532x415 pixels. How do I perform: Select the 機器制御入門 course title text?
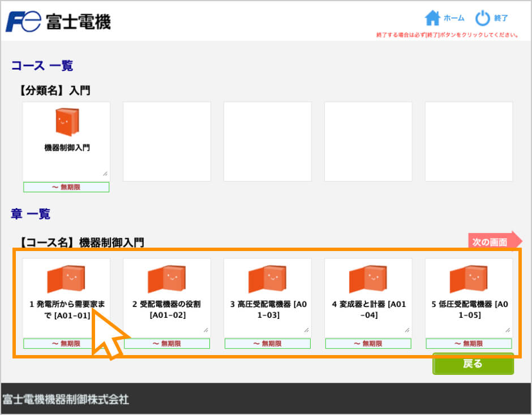[x=67, y=148]
